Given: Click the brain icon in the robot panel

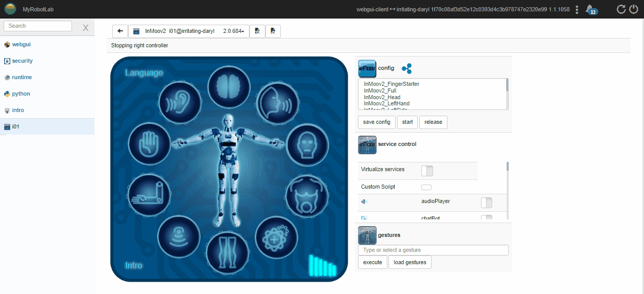Looking at the screenshot, I should click(x=228, y=86).
